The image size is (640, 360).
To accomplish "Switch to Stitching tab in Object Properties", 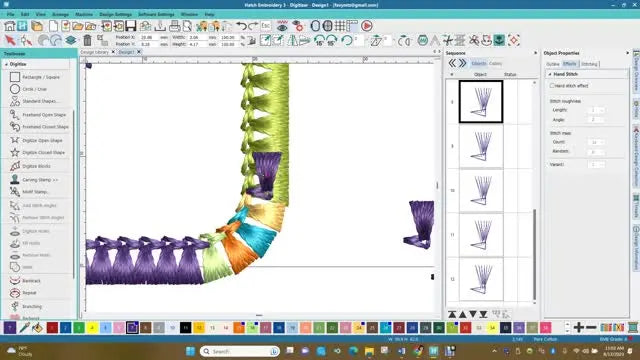I will (589, 64).
